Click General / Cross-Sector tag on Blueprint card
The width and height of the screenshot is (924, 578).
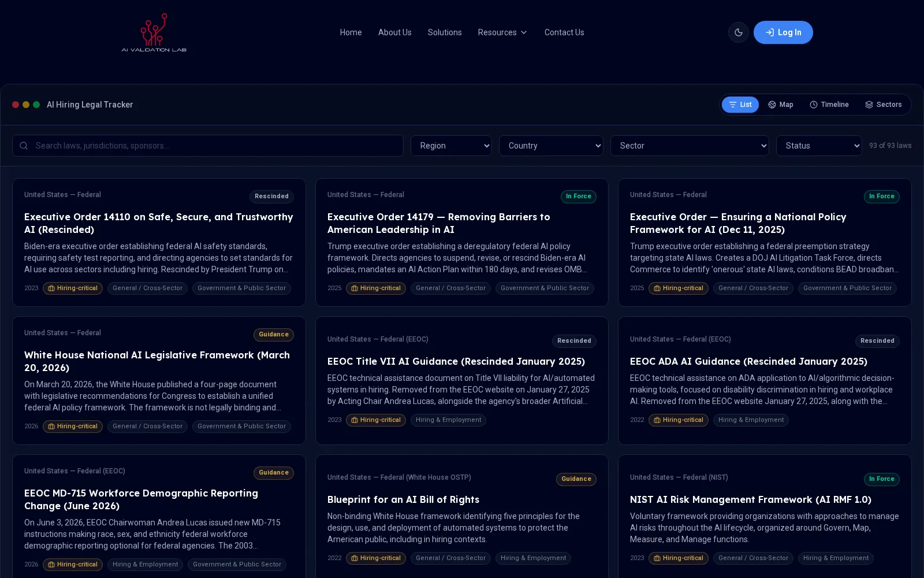click(450, 558)
